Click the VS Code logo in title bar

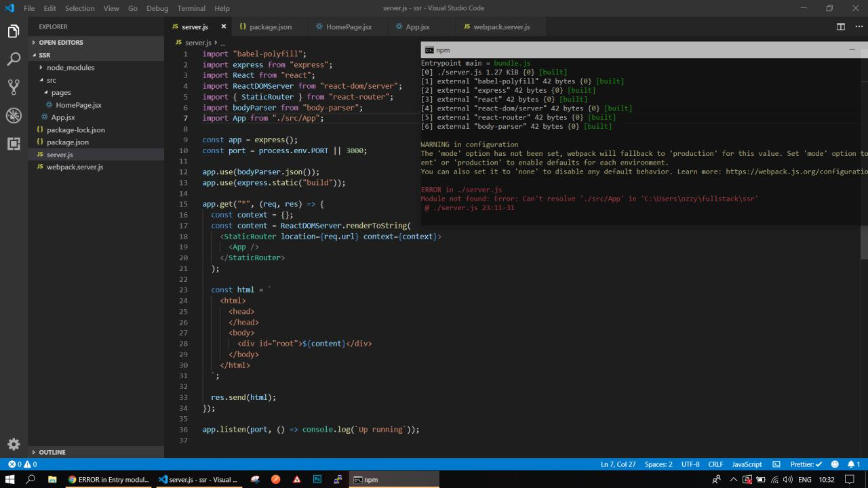[x=9, y=8]
